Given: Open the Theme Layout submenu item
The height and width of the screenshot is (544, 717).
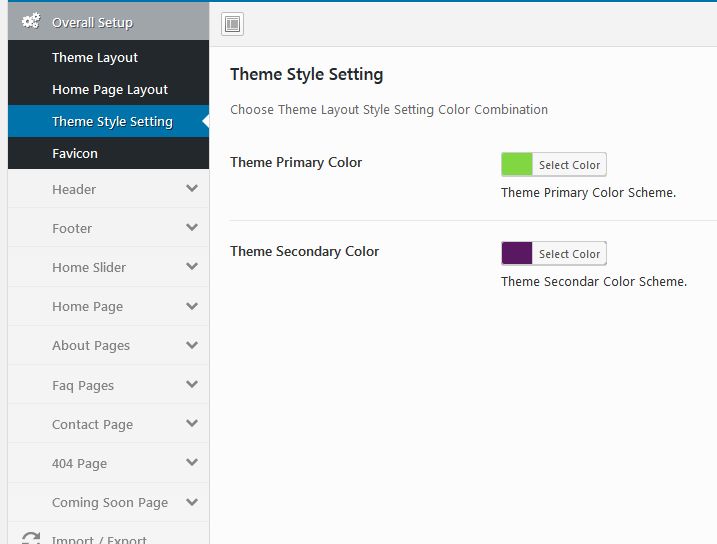Looking at the screenshot, I should 95,57.
